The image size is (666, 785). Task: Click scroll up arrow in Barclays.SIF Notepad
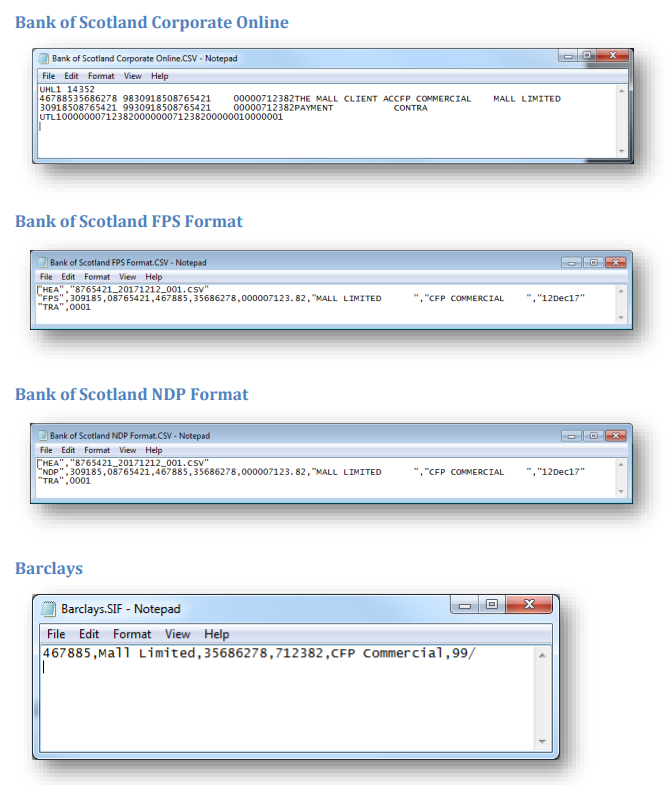tap(542, 655)
